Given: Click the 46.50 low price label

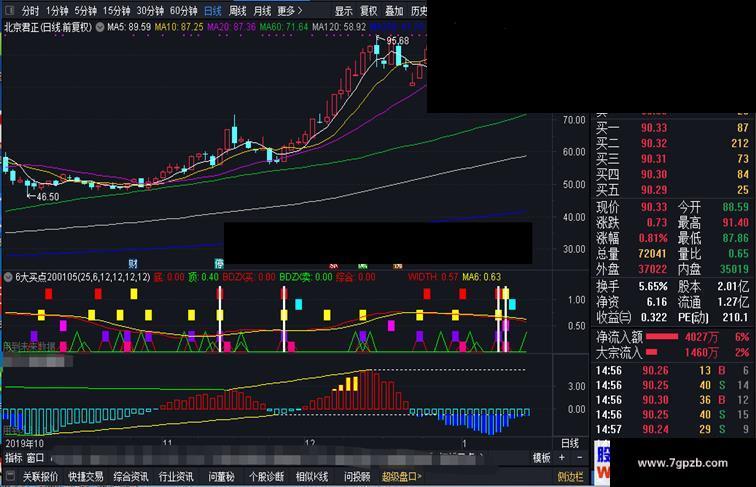Looking at the screenshot, I should click(47, 197).
